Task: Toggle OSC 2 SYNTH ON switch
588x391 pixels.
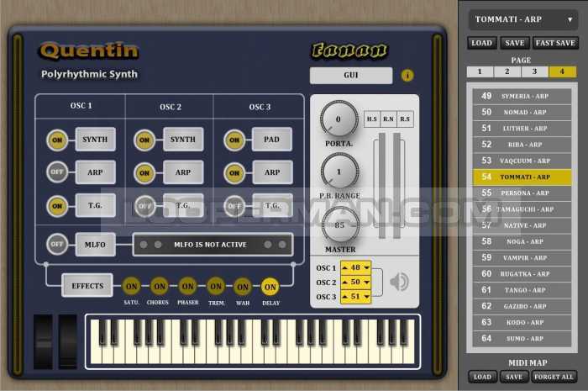Action: 144,140
